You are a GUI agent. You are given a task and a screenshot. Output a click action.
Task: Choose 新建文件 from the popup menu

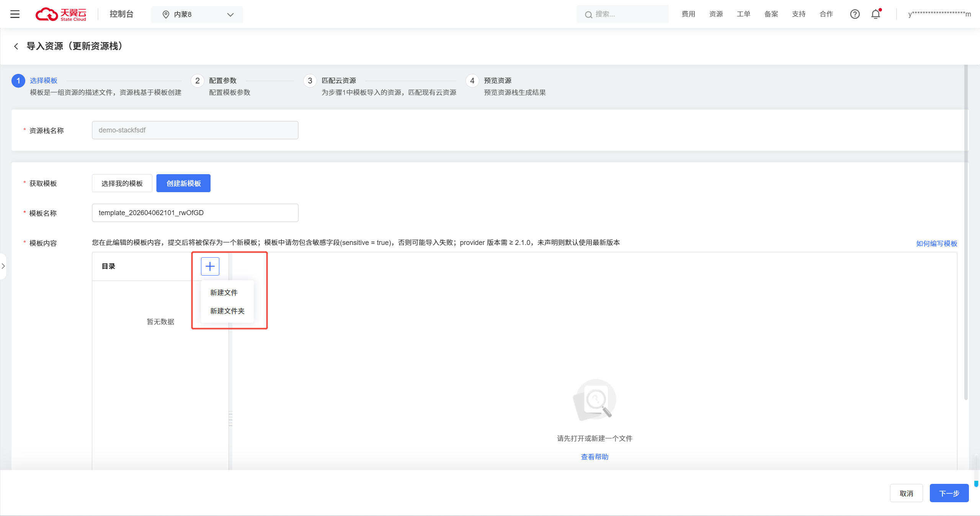tap(224, 292)
